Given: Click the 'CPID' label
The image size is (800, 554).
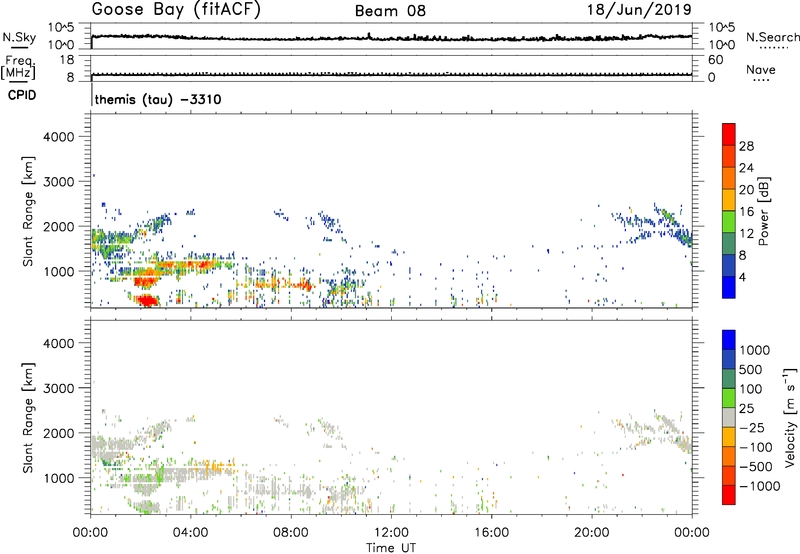Looking at the screenshot, I should point(22,95).
